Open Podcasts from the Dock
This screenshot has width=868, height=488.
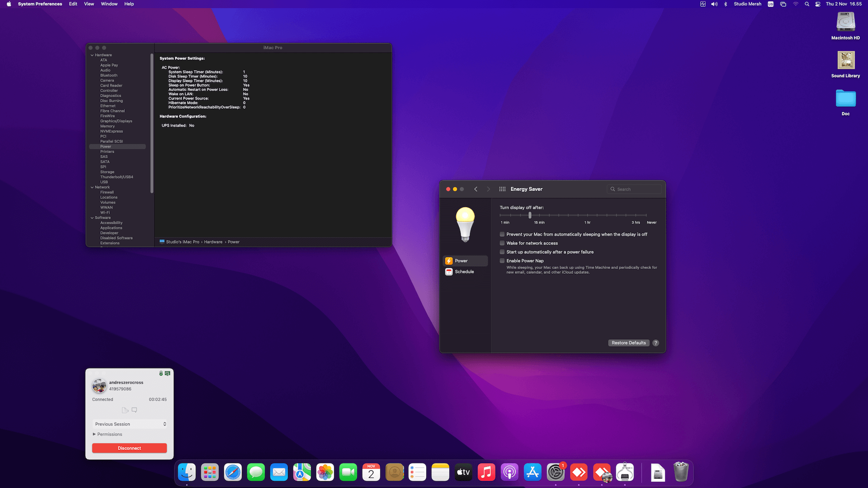[x=509, y=473]
